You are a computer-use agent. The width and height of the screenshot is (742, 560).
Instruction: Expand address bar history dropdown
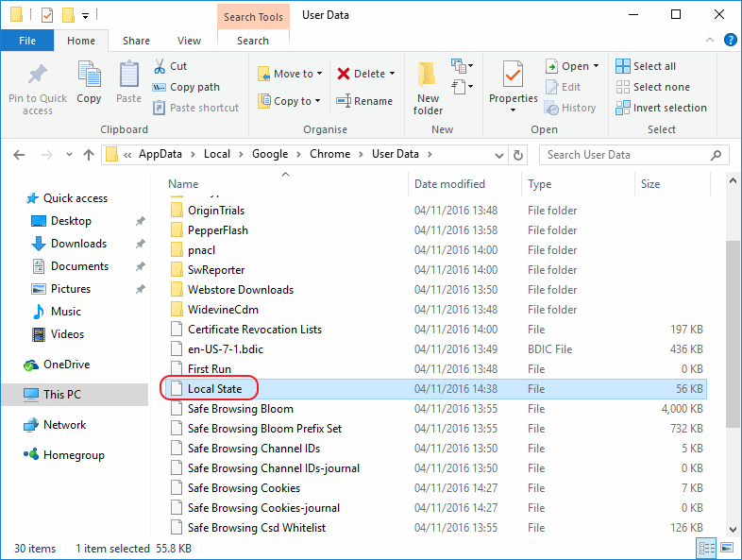click(498, 155)
